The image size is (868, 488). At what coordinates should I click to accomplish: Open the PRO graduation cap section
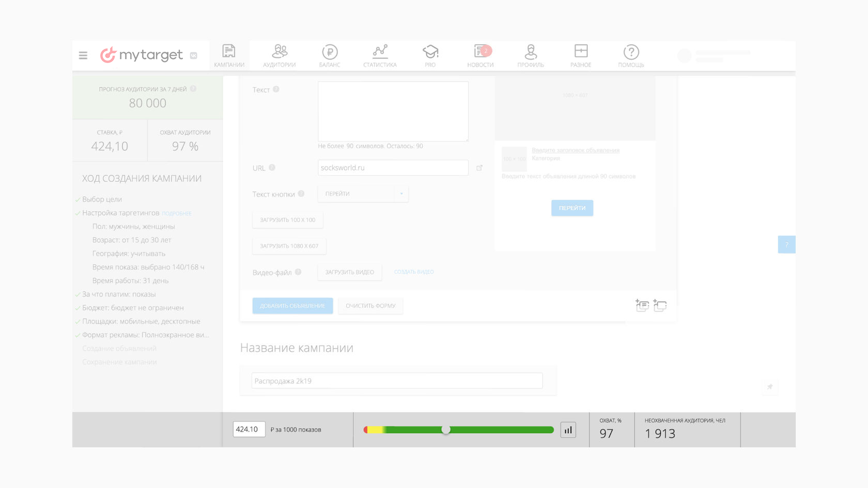pyautogui.click(x=430, y=55)
